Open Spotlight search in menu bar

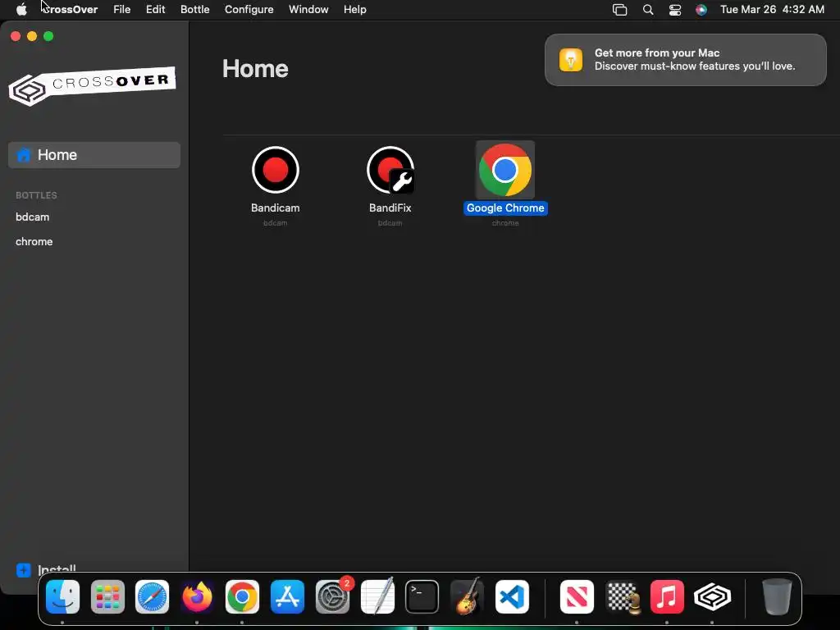pyautogui.click(x=648, y=10)
